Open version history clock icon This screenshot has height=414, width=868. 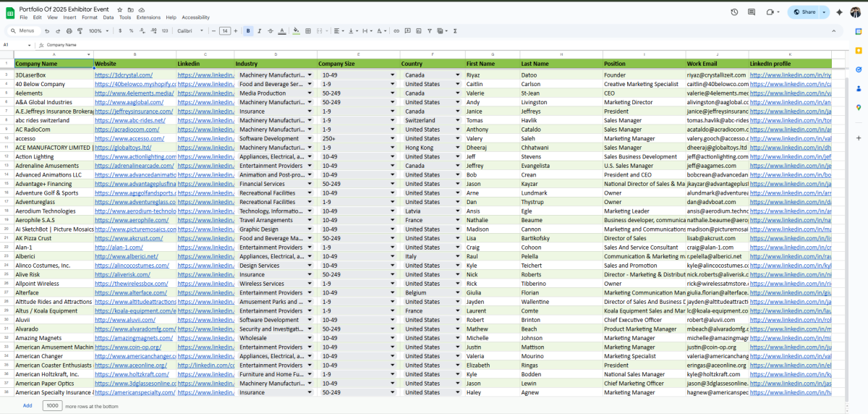pos(734,12)
